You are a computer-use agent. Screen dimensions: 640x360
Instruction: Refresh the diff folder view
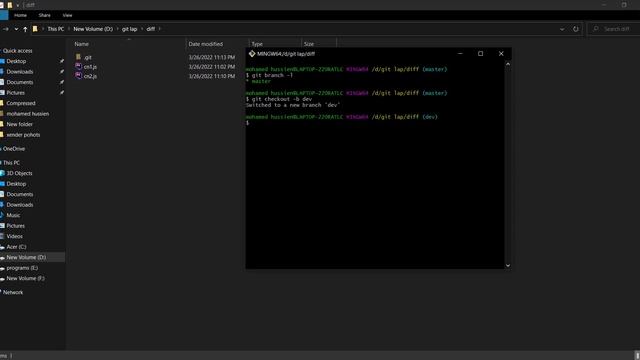click(576, 29)
